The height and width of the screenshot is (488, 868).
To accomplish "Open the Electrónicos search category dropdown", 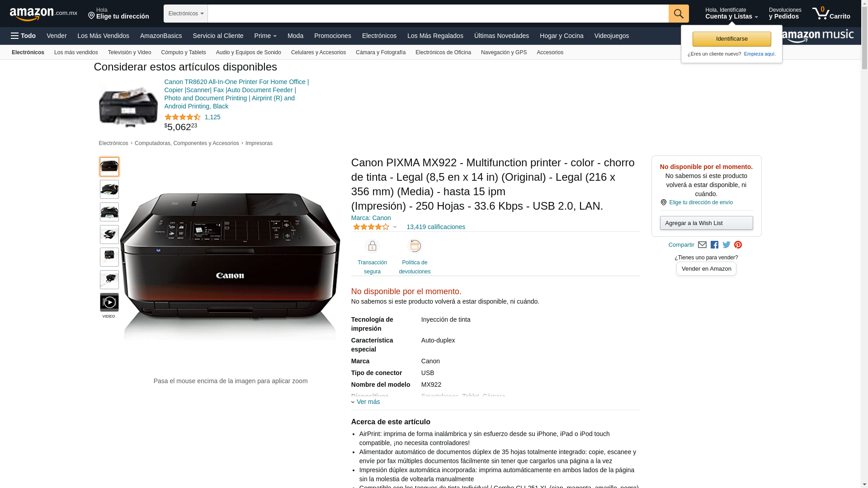I will click(186, 14).
